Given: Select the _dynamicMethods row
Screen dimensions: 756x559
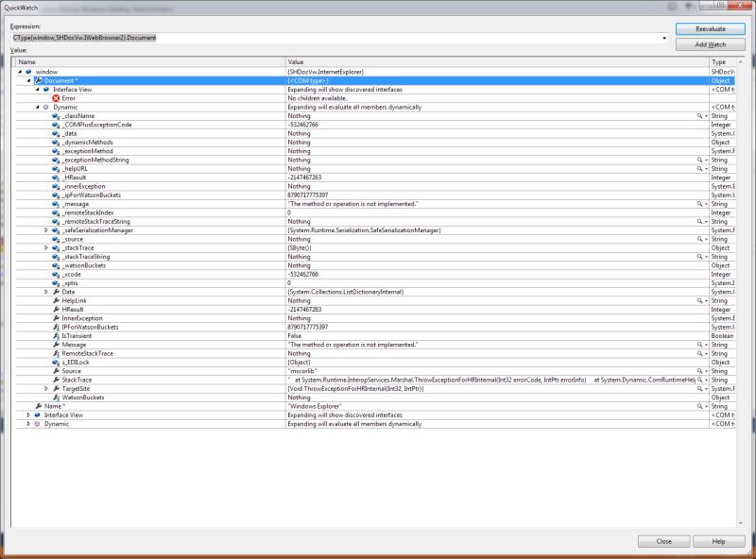Looking at the screenshot, I should tap(375, 143).
